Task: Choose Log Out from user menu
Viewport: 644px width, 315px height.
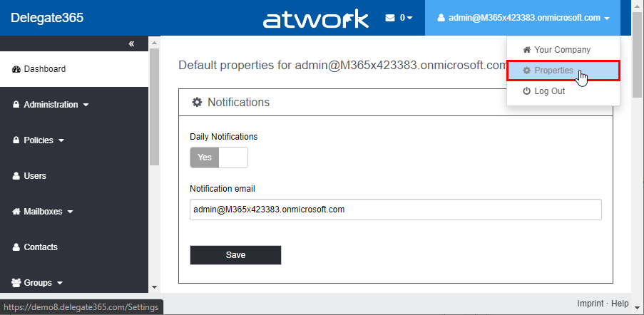Action: point(549,91)
